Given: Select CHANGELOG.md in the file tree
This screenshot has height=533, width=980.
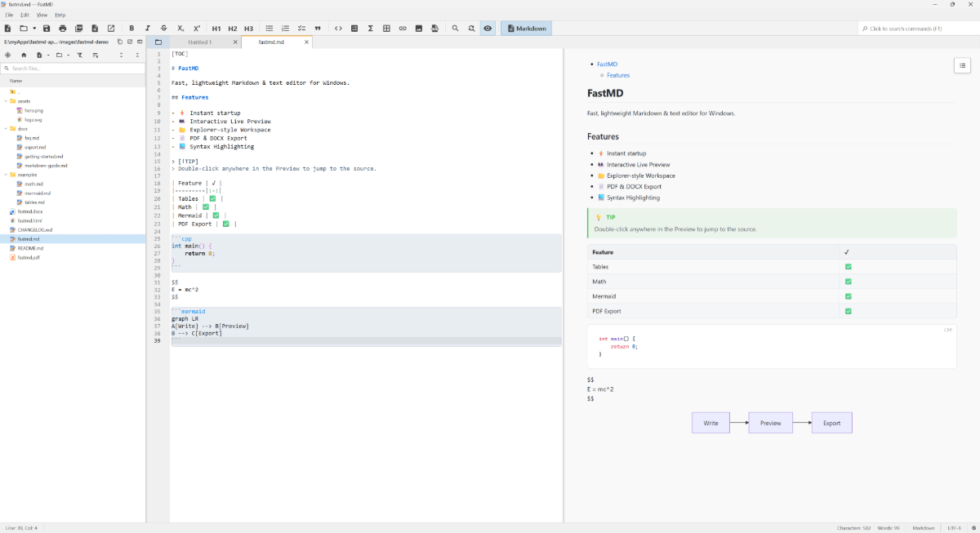Looking at the screenshot, I should tap(35, 229).
